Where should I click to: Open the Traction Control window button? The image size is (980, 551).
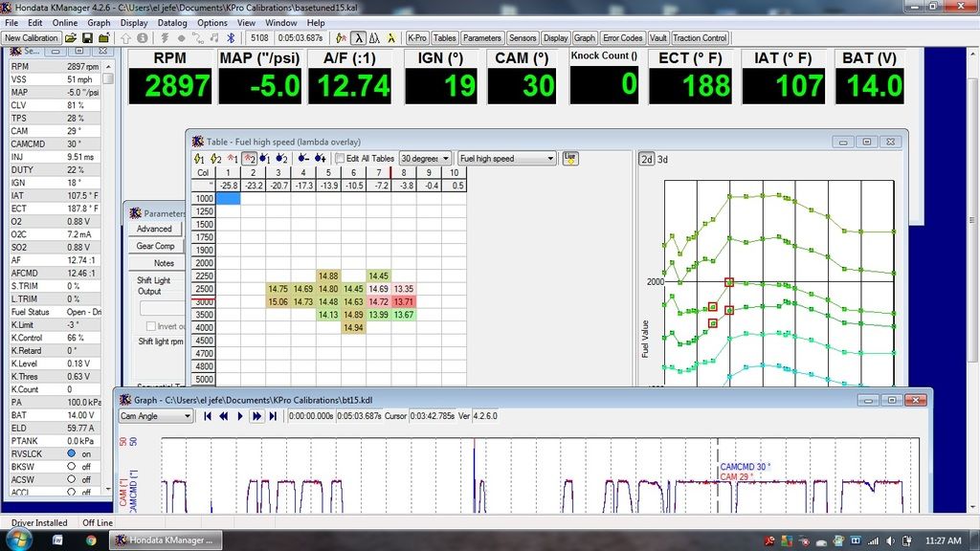coord(700,38)
